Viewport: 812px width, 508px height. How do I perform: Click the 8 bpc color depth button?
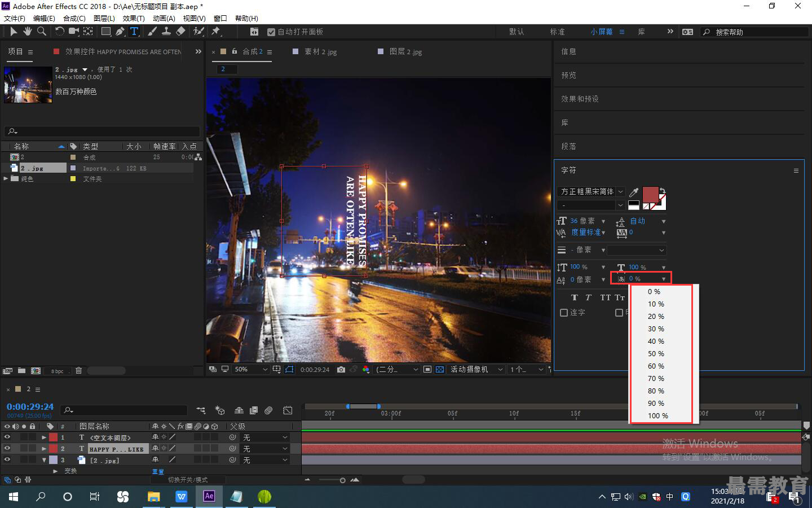point(57,371)
